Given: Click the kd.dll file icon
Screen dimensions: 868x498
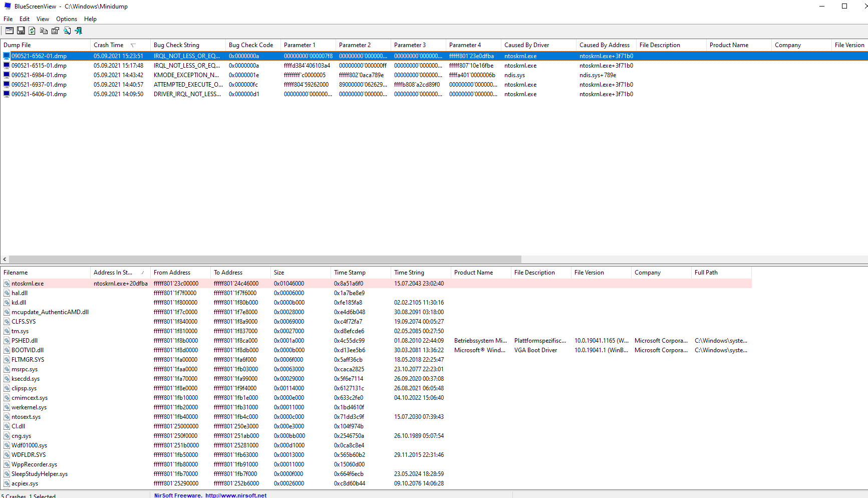Looking at the screenshot, I should click(7, 303).
